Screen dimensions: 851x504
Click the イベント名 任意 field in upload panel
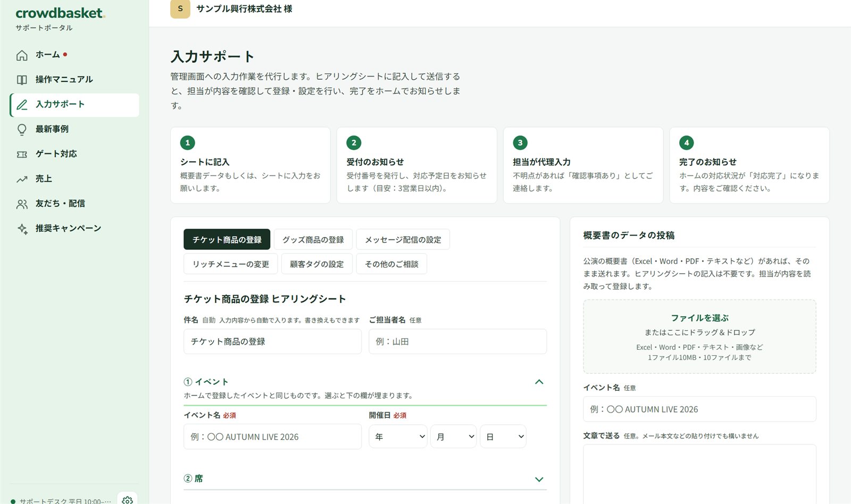tap(699, 409)
